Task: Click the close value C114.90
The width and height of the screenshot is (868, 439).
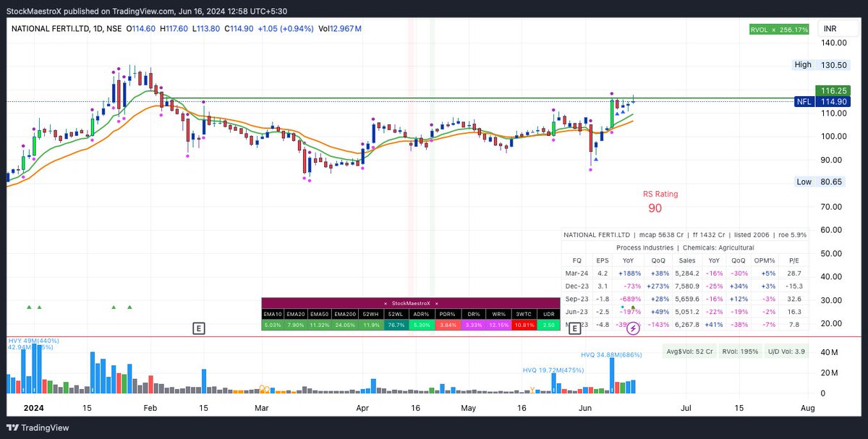Action: point(239,28)
